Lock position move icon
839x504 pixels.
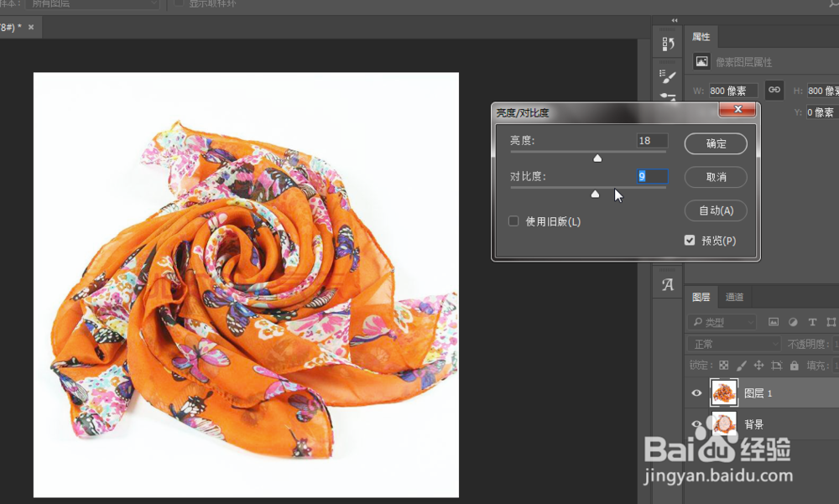758,366
